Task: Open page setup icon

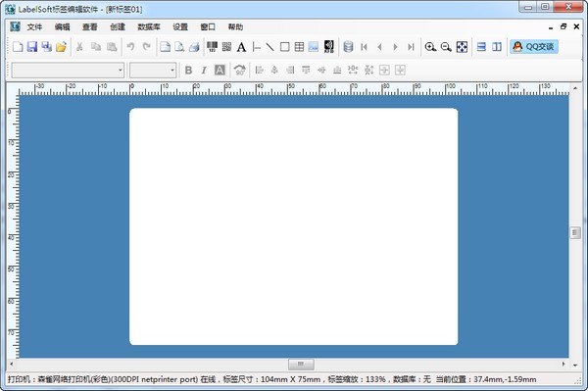Action: 165,47
